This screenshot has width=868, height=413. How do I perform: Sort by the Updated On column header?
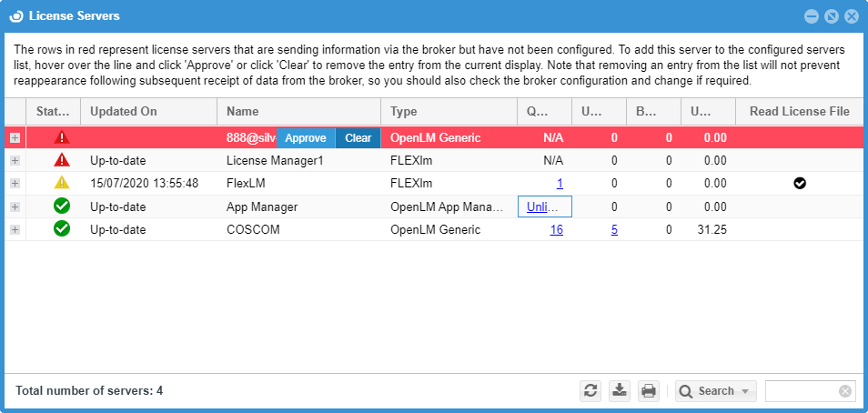(x=148, y=111)
